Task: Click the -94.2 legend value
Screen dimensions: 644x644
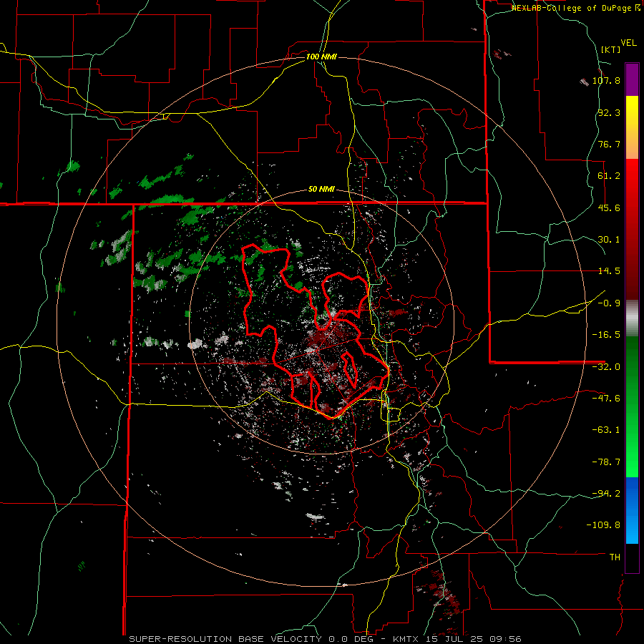Action: 606,493
